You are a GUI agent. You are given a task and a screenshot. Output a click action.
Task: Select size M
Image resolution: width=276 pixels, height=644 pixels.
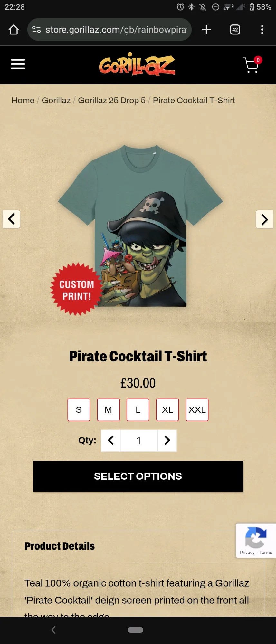[x=109, y=410]
